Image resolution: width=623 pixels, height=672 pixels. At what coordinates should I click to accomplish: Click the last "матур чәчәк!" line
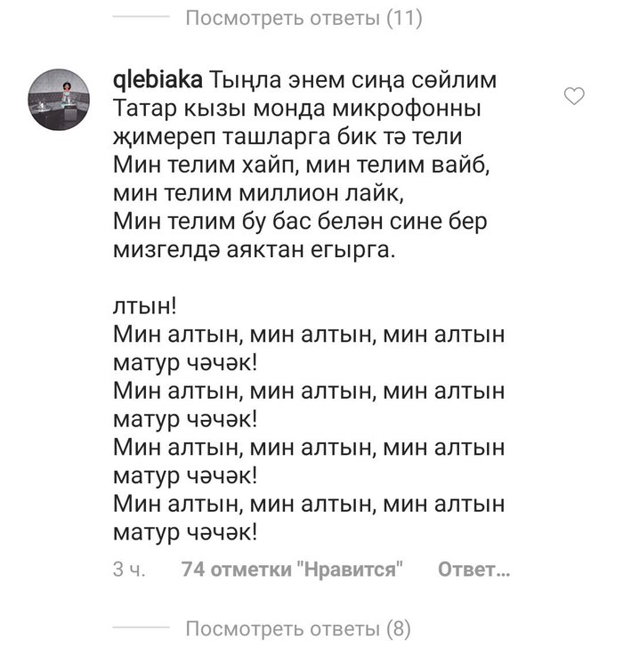coord(187,533)
